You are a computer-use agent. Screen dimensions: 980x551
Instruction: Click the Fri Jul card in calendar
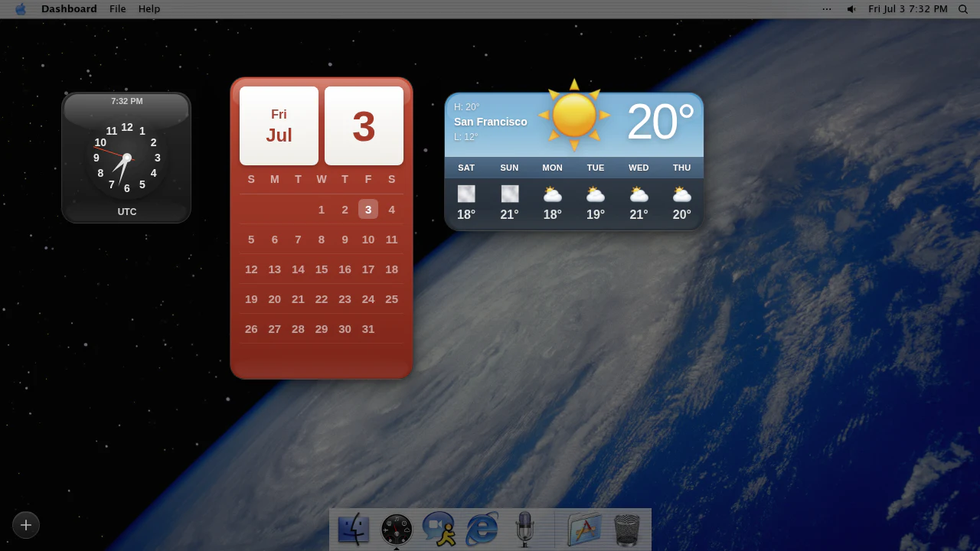point(279,126)
